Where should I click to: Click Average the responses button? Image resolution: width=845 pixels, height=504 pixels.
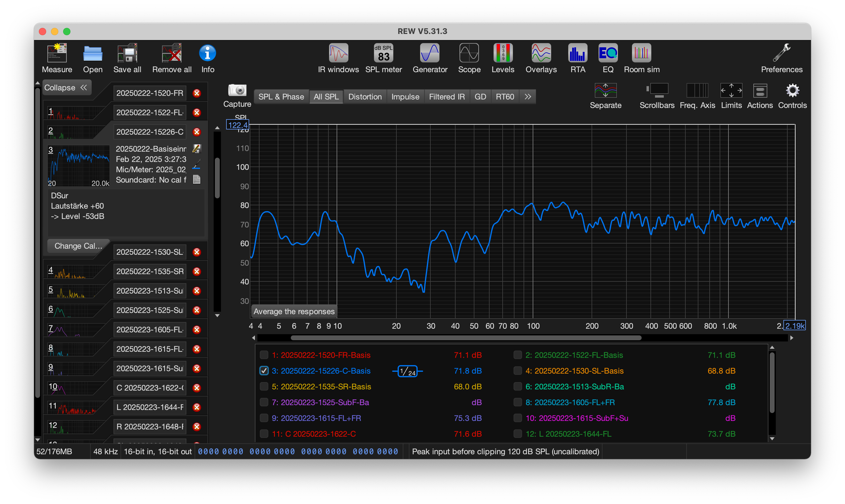click(x=294, y=311)
